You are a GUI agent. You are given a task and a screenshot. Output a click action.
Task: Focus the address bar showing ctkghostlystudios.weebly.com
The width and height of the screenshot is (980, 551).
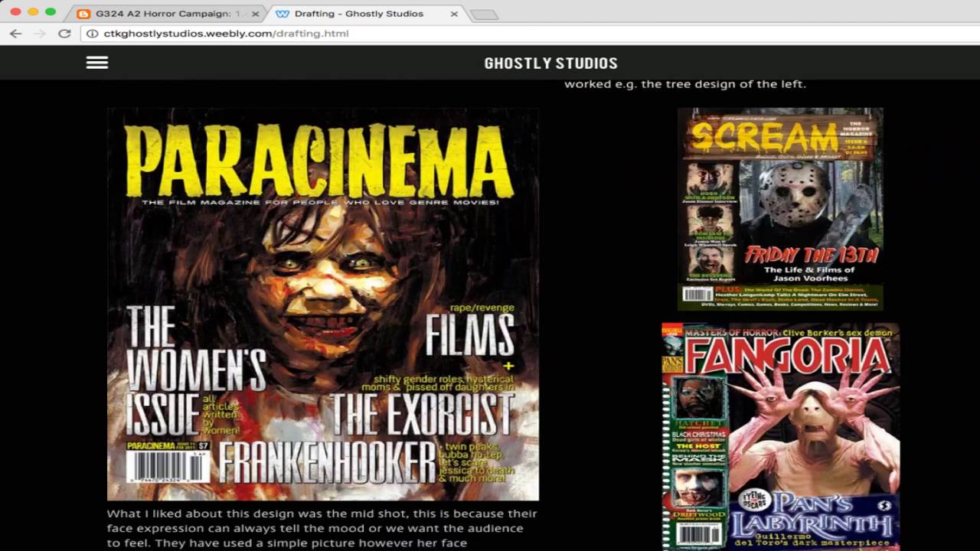(528, 34)
